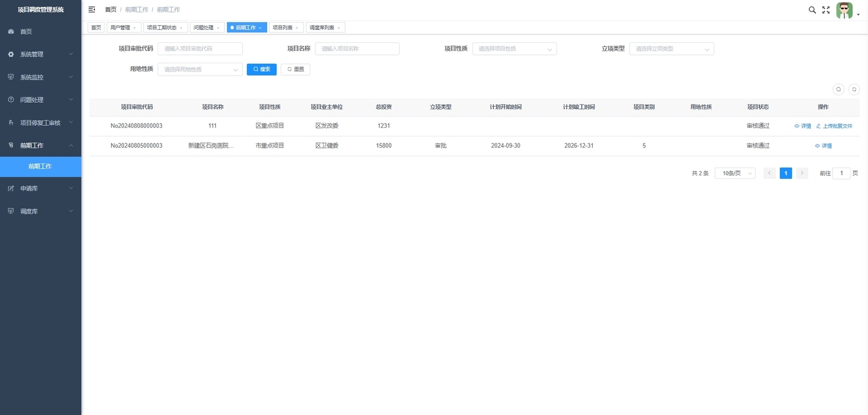Open the header search magnifier icon

(x=812, y=10)
